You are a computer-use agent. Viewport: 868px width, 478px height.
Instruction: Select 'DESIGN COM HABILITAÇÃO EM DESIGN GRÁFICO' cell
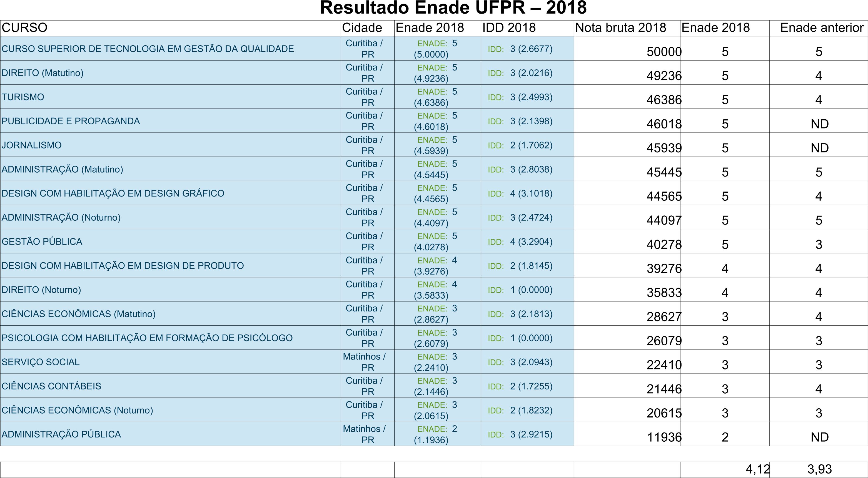[171, 193]
